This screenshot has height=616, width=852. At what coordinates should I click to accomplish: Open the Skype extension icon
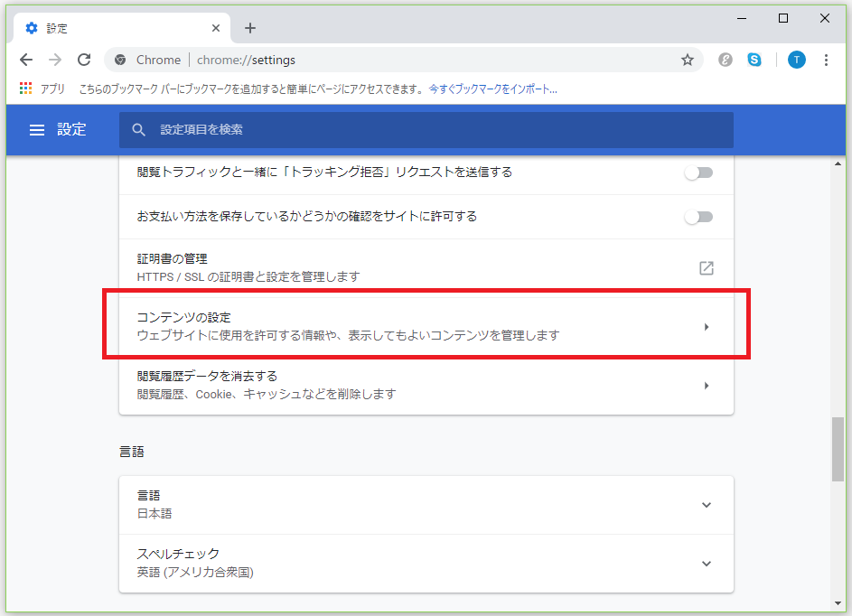click(754, 60)
